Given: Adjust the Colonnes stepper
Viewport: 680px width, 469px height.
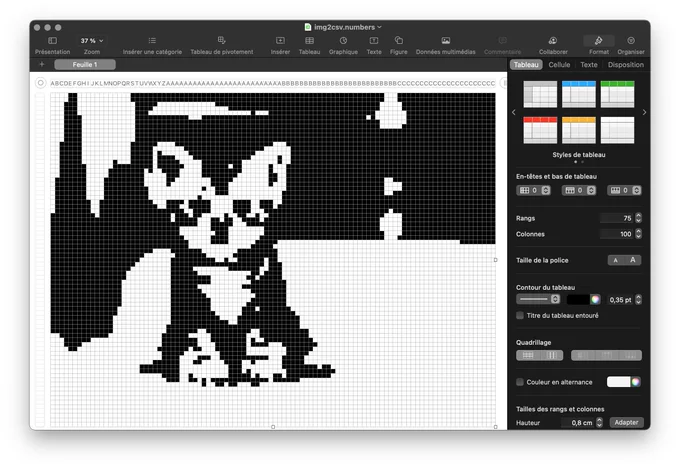Looking at the screenshot, I should [x=638, y=234].
